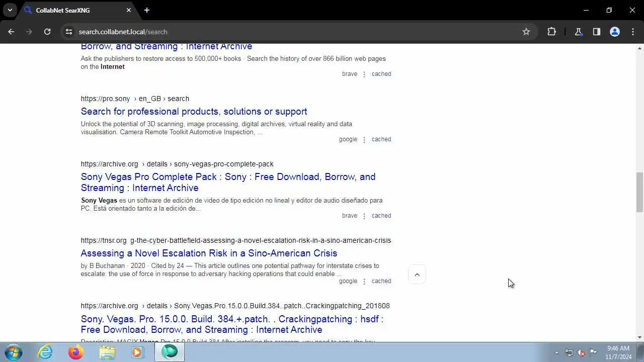Screen dimensions: 644x362
Task: Click the https://tnsr.org URL text
Action: coord(104,240)
